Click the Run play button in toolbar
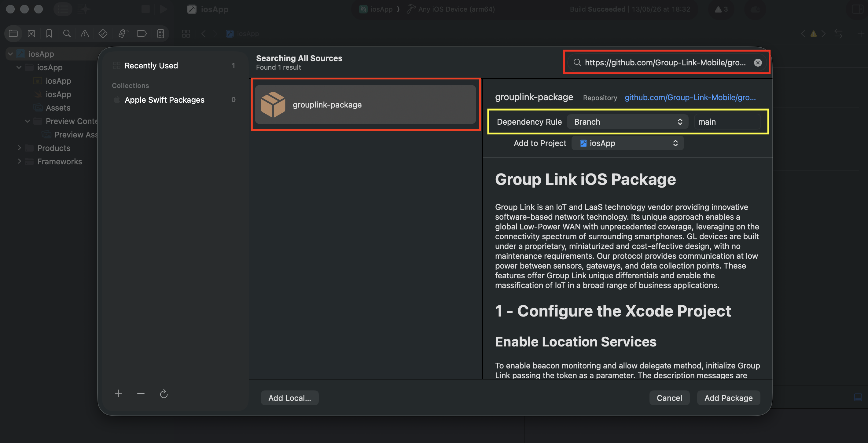Screen dimensions: 868x443 164,9
